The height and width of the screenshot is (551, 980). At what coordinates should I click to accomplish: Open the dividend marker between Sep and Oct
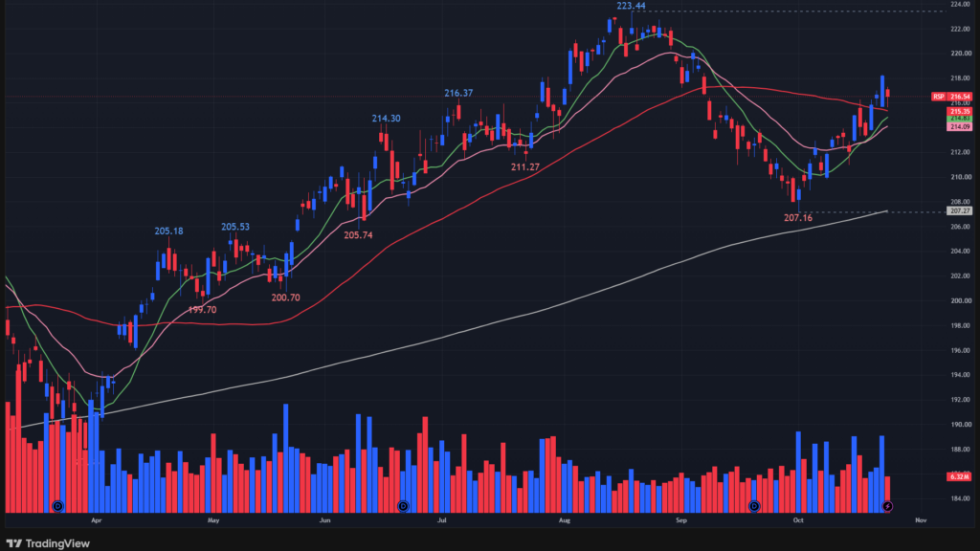coord(754,506)
